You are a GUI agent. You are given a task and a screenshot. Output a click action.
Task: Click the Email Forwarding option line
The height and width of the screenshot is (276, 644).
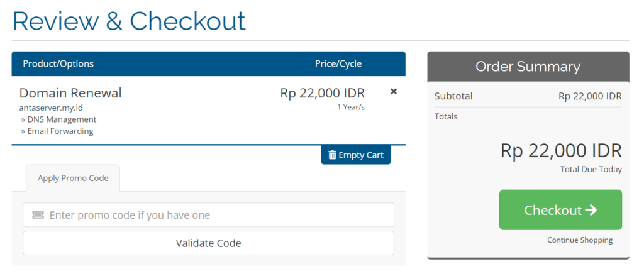point(57,131)
